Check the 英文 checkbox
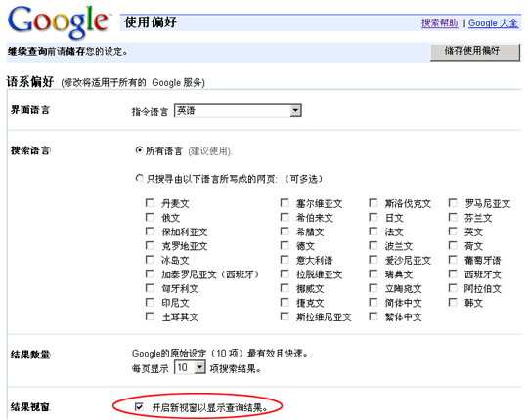 click(x=453, y=231)
